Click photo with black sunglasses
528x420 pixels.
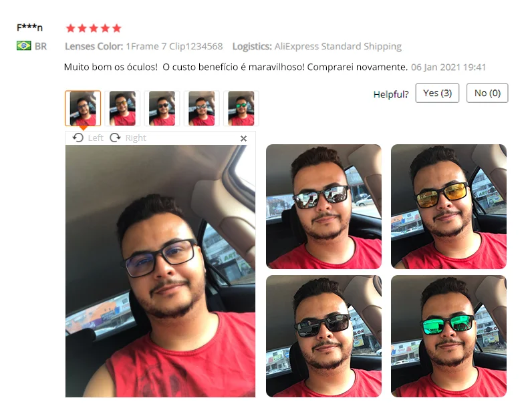[323, 337]
